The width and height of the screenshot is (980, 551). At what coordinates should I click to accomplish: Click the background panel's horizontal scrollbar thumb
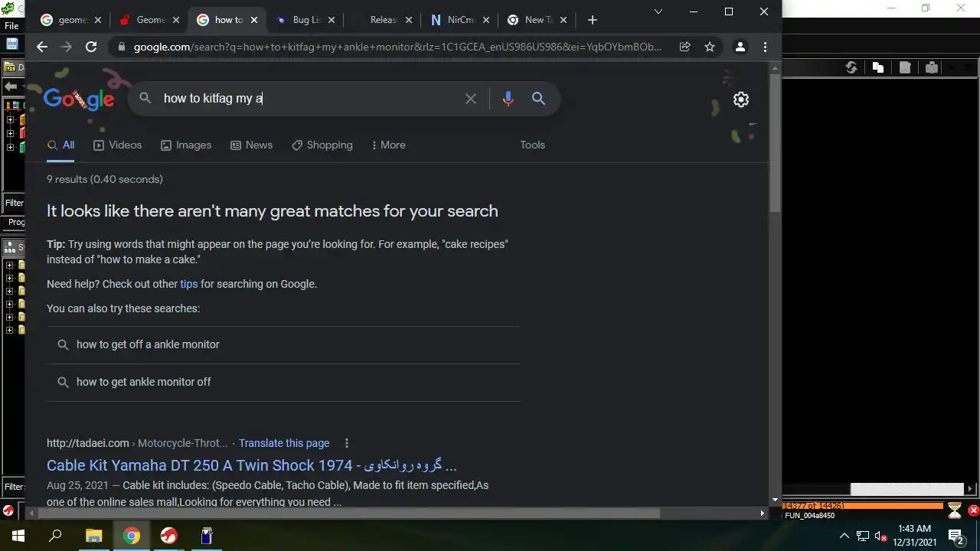[x=906, y=489]
